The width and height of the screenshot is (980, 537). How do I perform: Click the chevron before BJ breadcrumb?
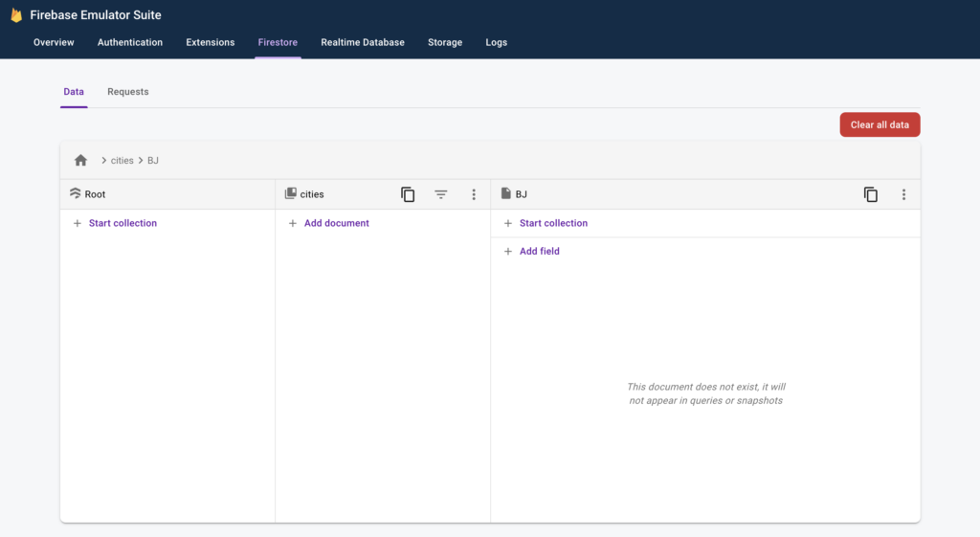tap(141, 161)
